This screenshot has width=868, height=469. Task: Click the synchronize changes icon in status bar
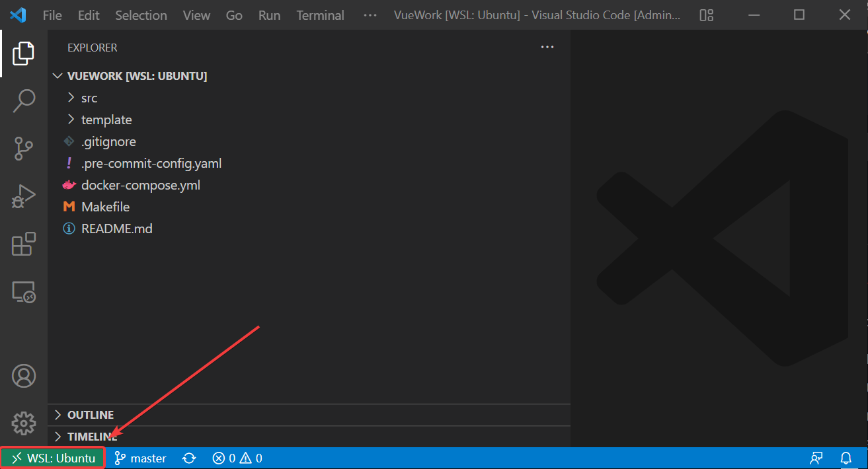[189, 458]
